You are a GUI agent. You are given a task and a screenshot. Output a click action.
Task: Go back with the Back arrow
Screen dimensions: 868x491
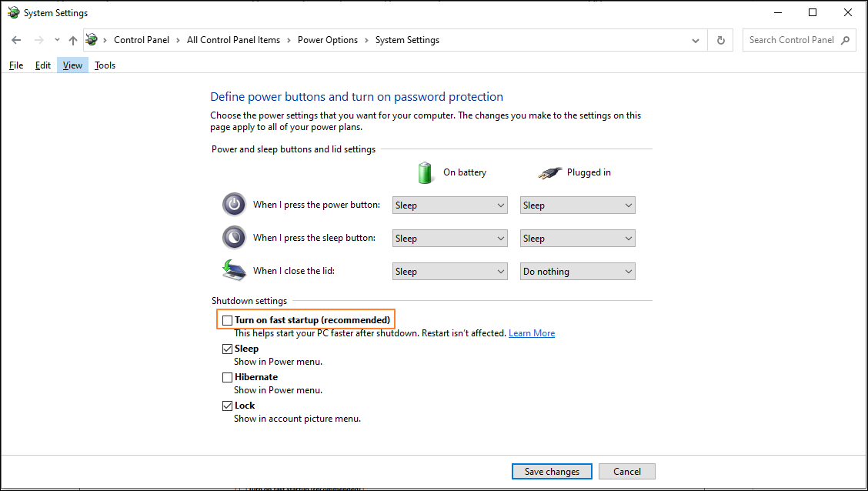(16, 40)
